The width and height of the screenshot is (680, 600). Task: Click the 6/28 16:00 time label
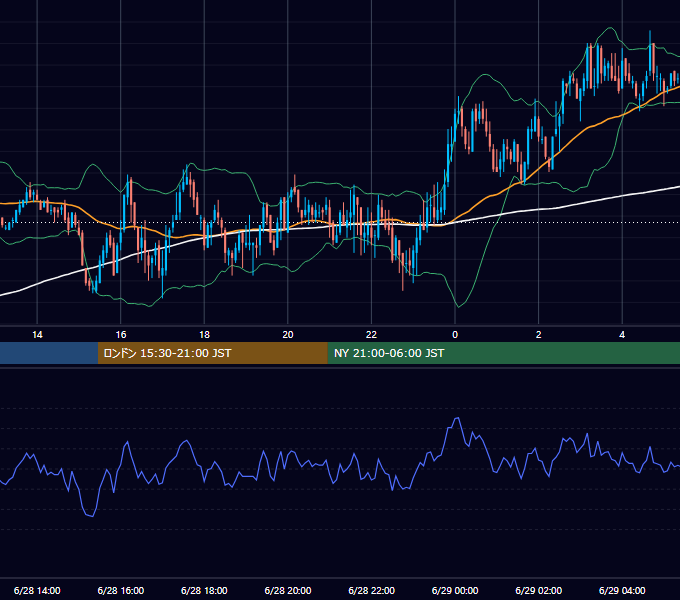121,590
